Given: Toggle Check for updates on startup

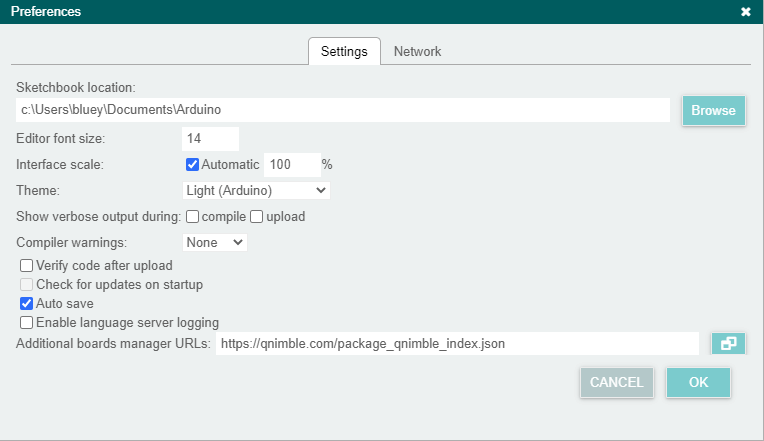Looking at the screenshot, I should tap(27, 285).
